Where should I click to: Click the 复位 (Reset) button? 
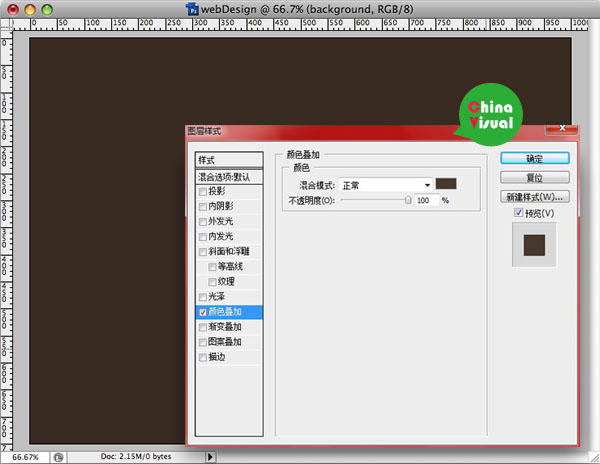535,177
